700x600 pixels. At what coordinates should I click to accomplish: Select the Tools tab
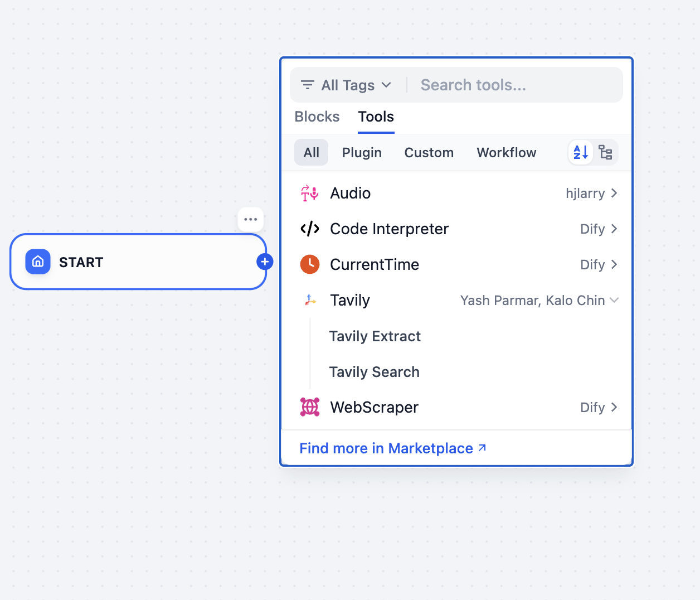click(376, 117)
